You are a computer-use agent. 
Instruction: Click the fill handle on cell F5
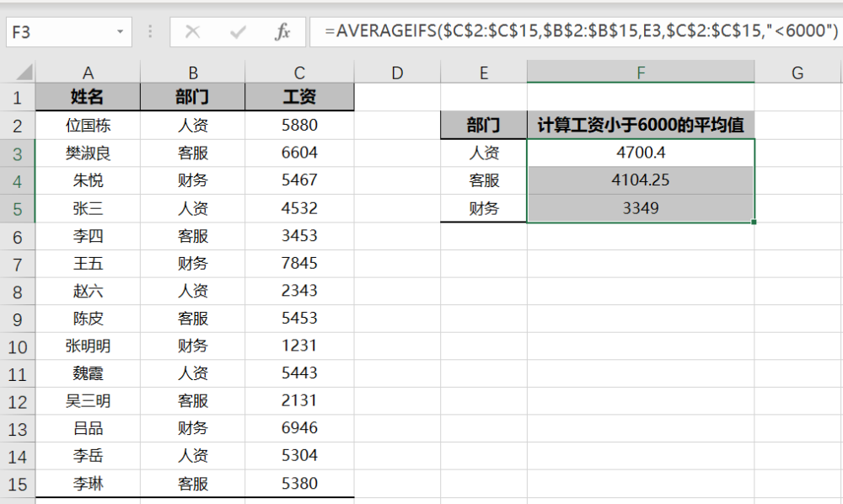[755, 222]
